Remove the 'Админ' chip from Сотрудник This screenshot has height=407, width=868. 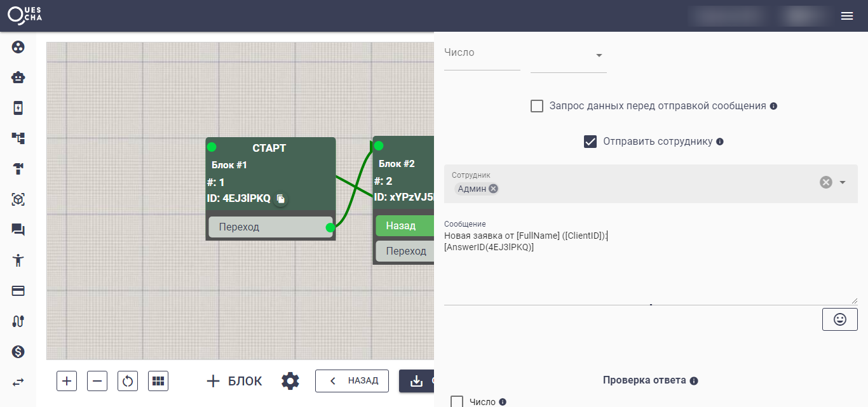[x=494, y=189]
